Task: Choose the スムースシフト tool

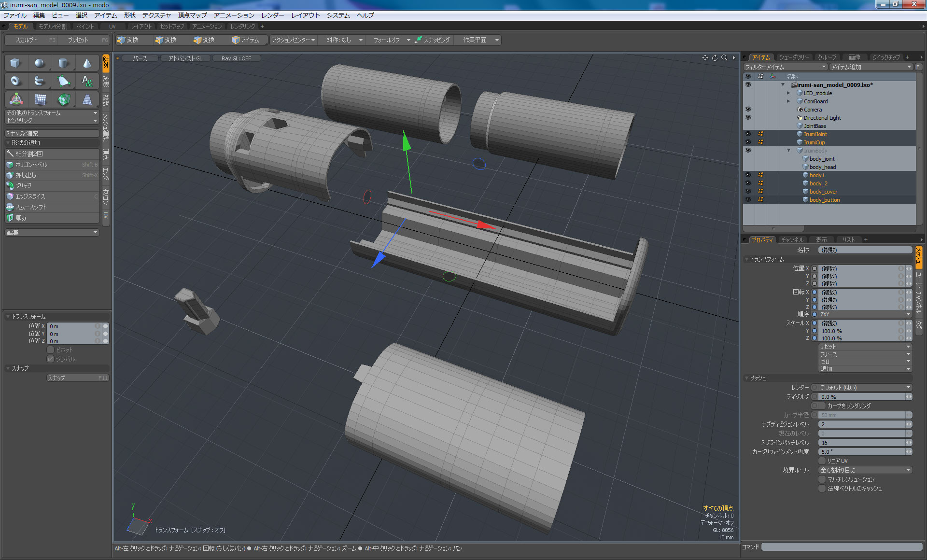Action: [52, 207]
